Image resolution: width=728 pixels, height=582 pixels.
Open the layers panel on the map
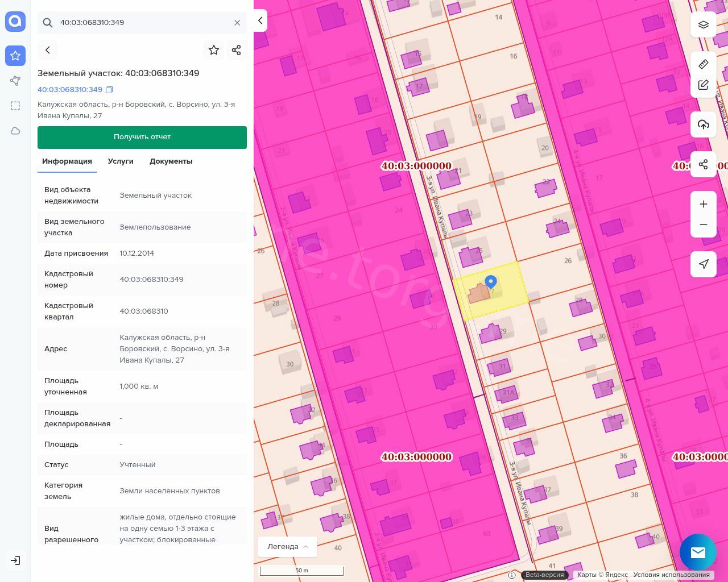click(x=704, y=24)
